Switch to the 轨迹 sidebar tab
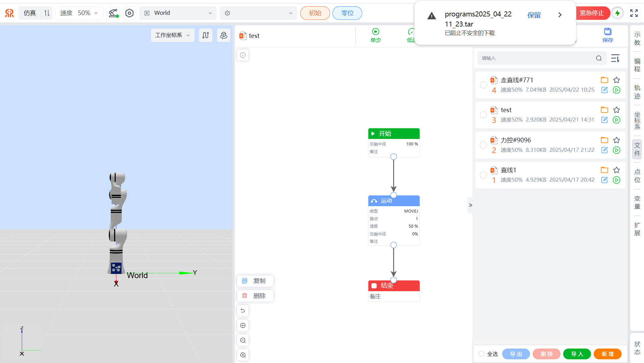Screen dimensions: 644x363 [637, 92]
